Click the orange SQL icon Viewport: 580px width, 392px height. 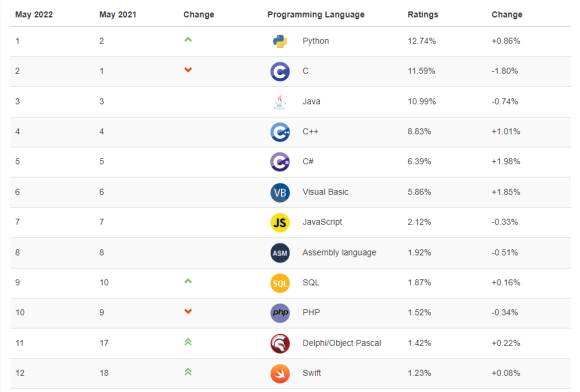click(x=280, y=283)
